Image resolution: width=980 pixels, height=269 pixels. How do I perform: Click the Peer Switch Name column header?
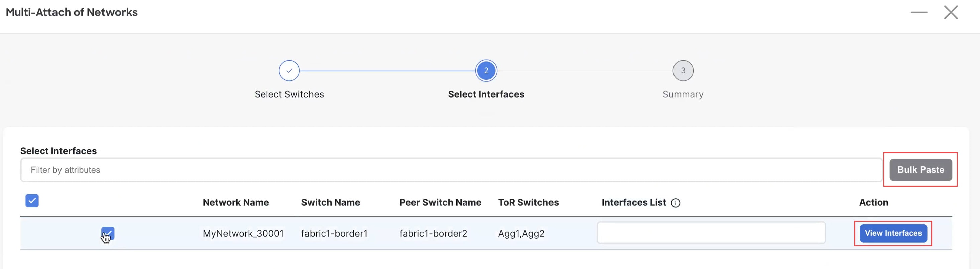[x=440, y=202]
